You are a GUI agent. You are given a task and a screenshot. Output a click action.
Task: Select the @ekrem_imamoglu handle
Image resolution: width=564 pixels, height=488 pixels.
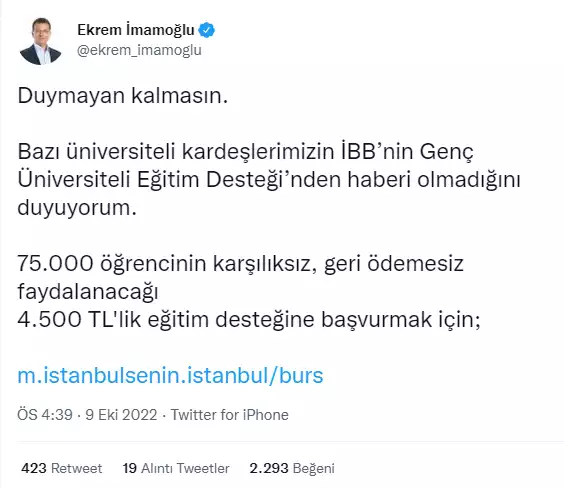tap(139, 50)
